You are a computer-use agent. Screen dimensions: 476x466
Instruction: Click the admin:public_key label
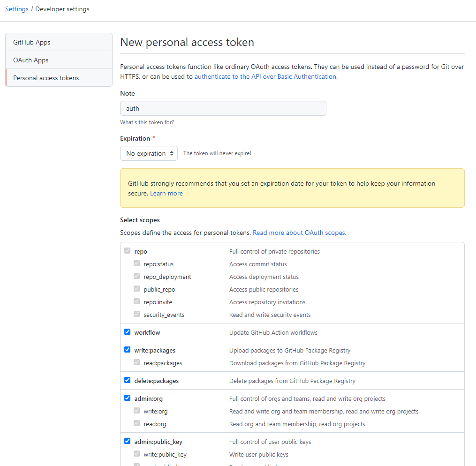click(x=158, y=442)
